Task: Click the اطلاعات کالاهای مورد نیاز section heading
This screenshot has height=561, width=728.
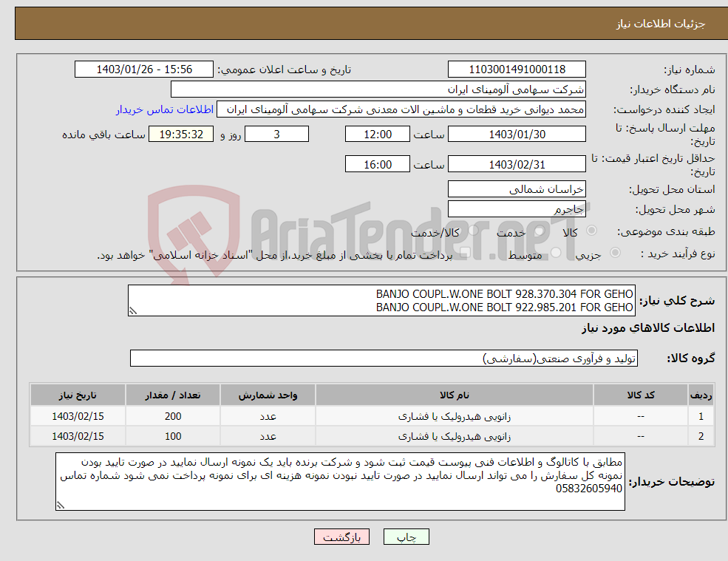Action: coord(648,328)
